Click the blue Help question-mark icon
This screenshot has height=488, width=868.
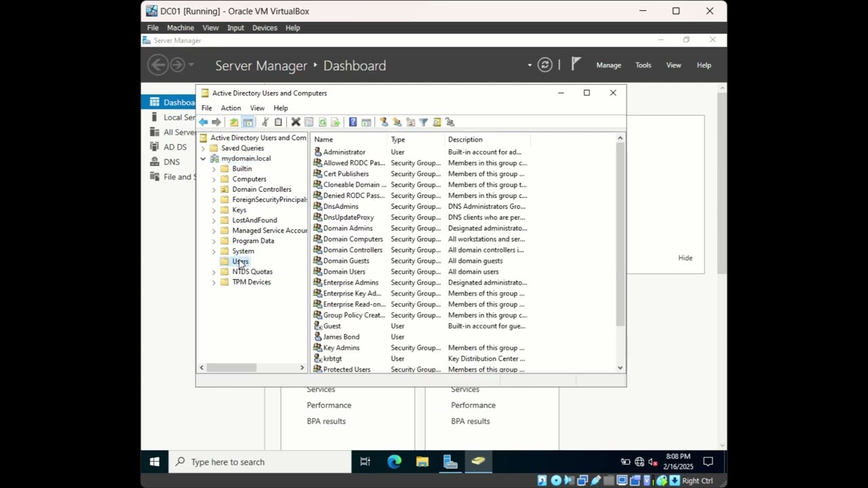[353, 122]
